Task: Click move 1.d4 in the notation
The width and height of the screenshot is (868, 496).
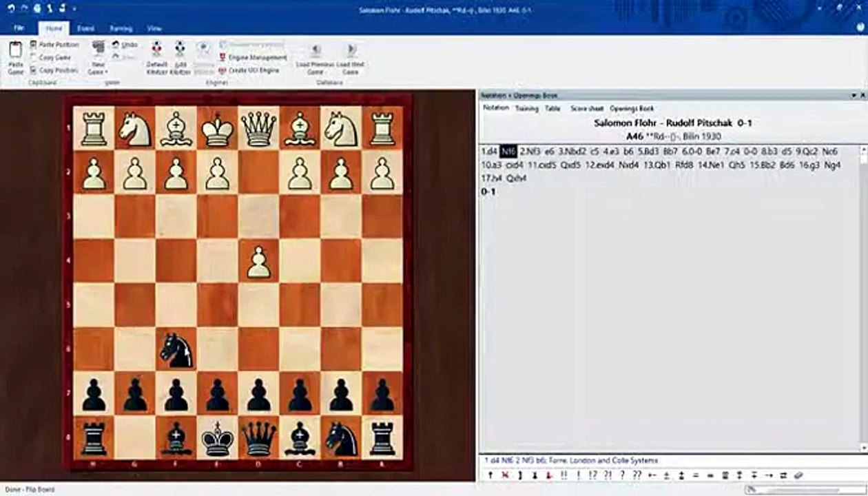Action: click(x=489, y=152)
